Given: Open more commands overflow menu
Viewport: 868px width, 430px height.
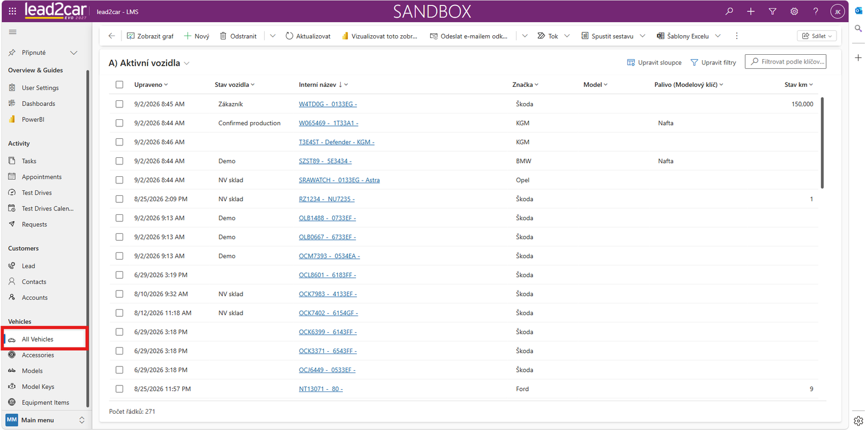Looking at the screenshot, I should (x=737, y=36).
